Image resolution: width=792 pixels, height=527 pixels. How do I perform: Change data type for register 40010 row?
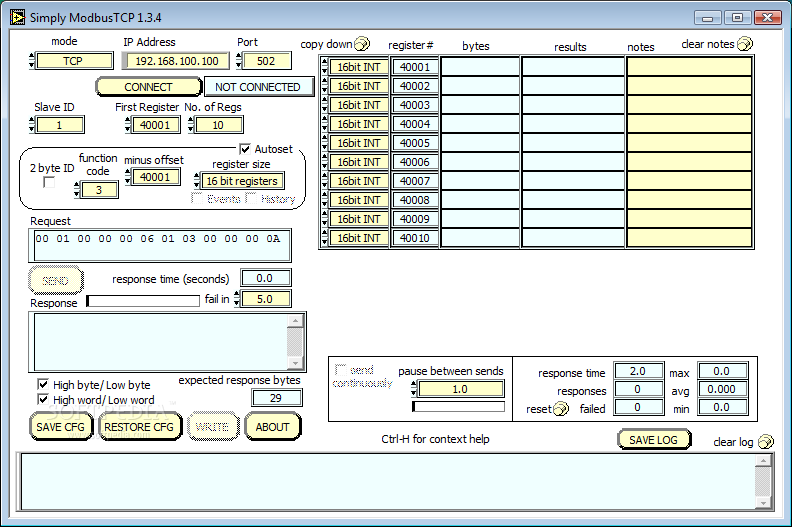pyautogui.click(x=325, y=237)
